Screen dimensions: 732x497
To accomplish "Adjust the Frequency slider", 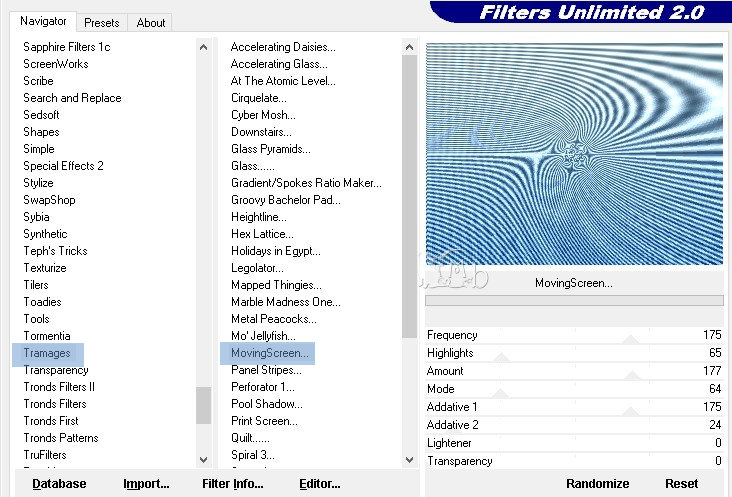I will tap(574, 335).
